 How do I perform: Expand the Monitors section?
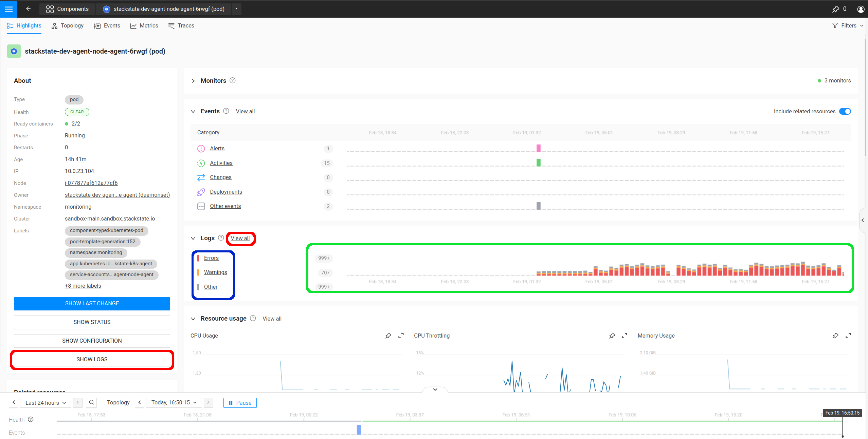tap(193, 81)
